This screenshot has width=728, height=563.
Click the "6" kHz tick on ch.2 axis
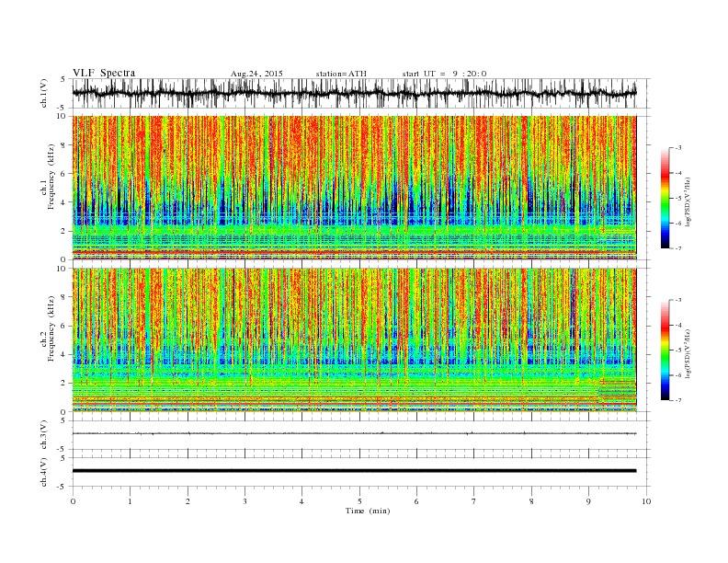[64, 326]
